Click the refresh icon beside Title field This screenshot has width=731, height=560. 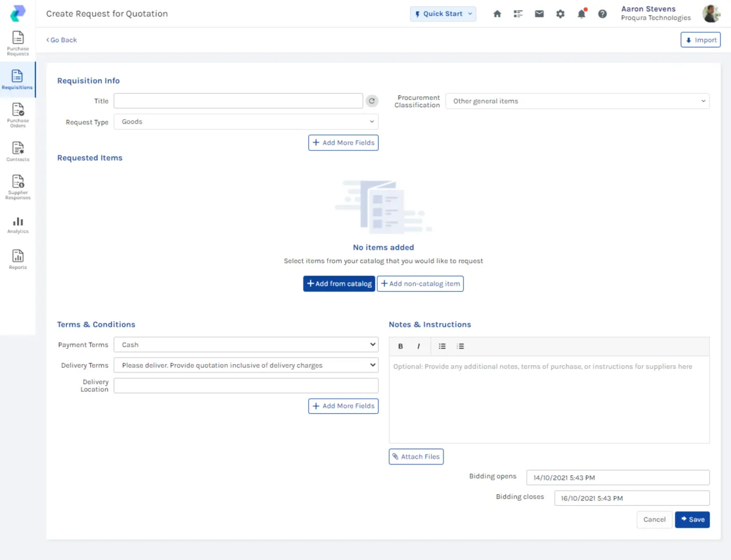(x=372, y=101)
